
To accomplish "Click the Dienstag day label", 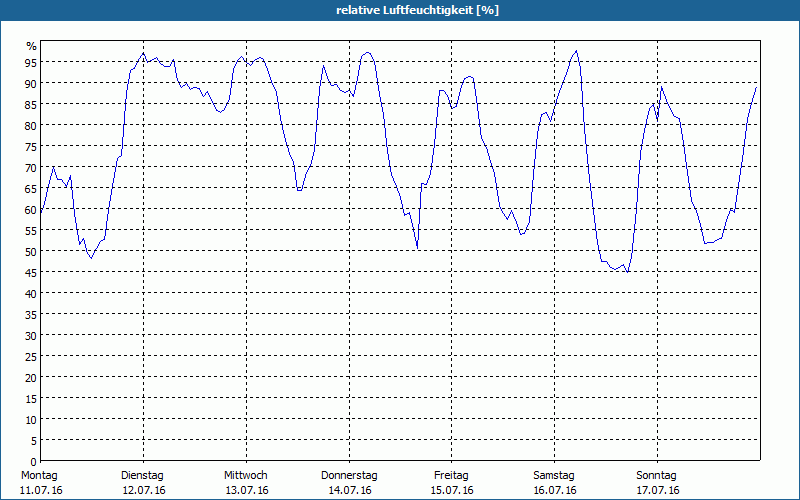I will [142, 475].
